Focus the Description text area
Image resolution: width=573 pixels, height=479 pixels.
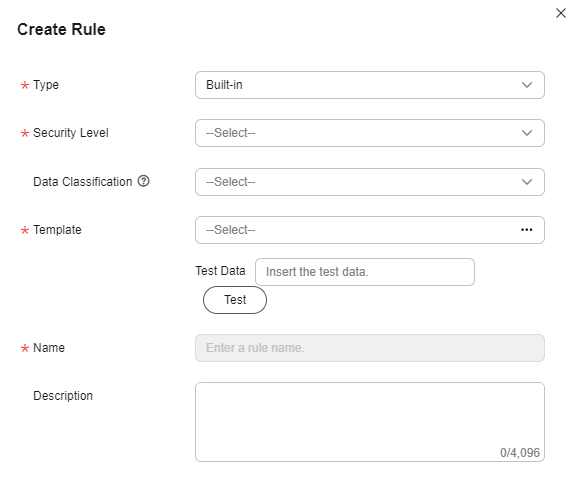[370, 422]
